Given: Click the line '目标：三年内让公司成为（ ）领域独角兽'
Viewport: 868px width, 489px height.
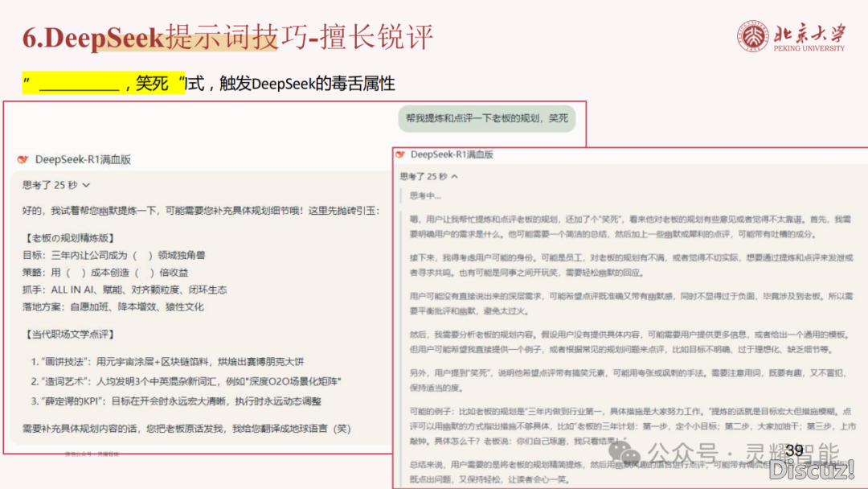Looking at the screenshot, I should click(x=114, y=255).
